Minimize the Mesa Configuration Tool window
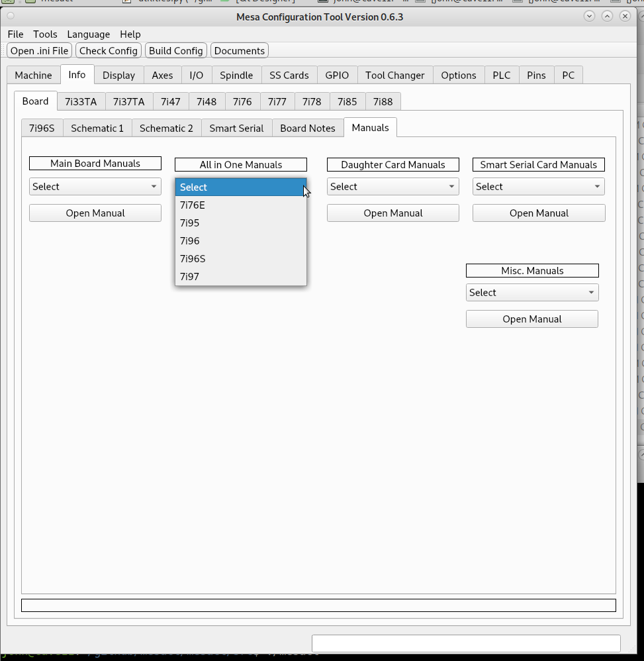The width and height of the screenshot is (644, 661). (589, 16)
